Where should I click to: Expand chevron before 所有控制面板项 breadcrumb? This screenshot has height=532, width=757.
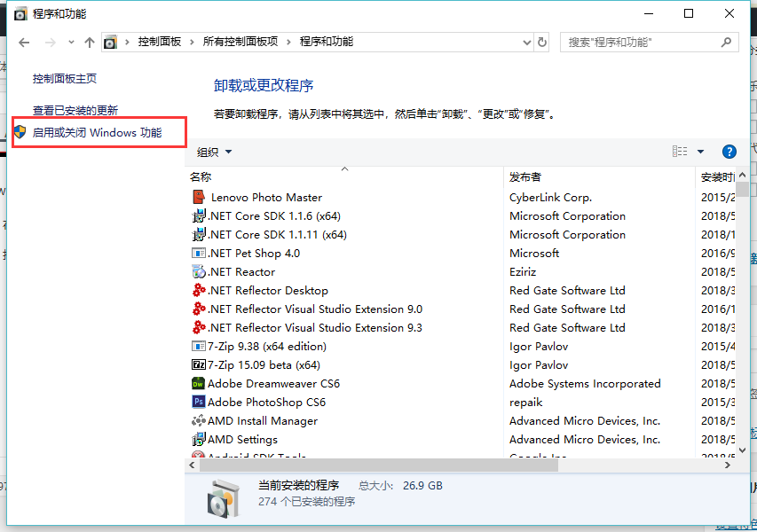(x=193, y=42)
